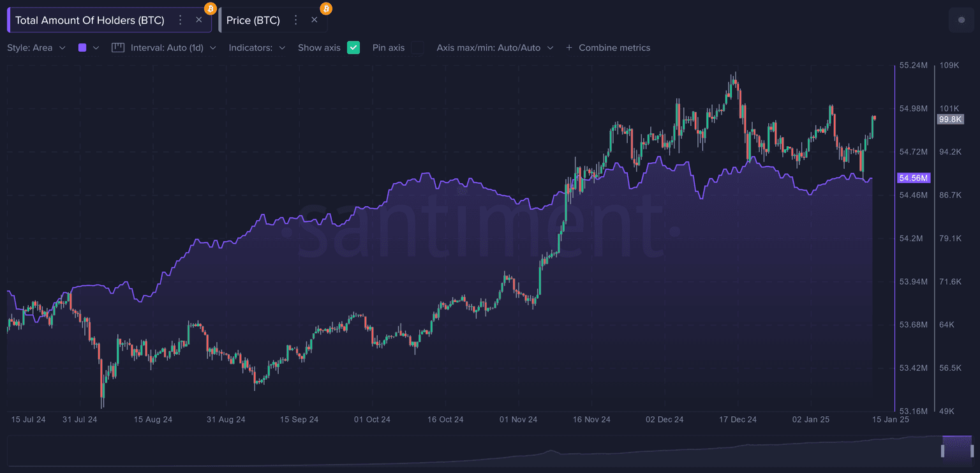Expand the Style: Area dropdown
980x473 pixels.
pos(36,48)
